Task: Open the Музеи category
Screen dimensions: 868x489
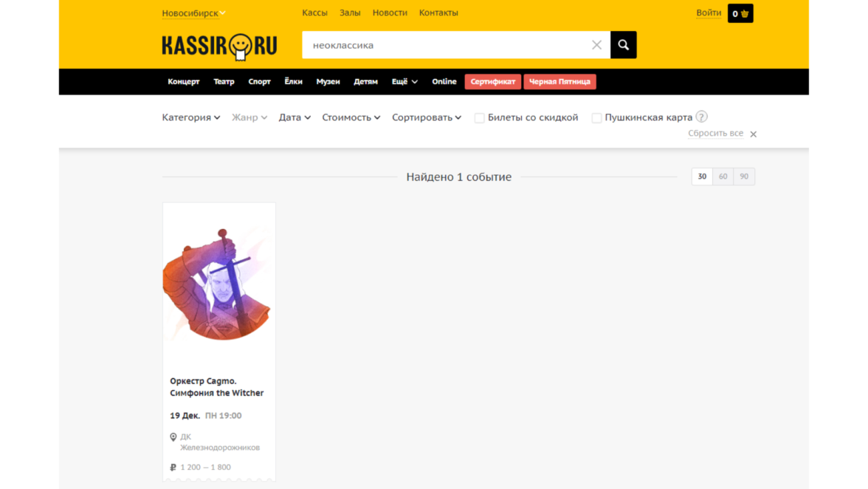Action: [x=328, y=81]
